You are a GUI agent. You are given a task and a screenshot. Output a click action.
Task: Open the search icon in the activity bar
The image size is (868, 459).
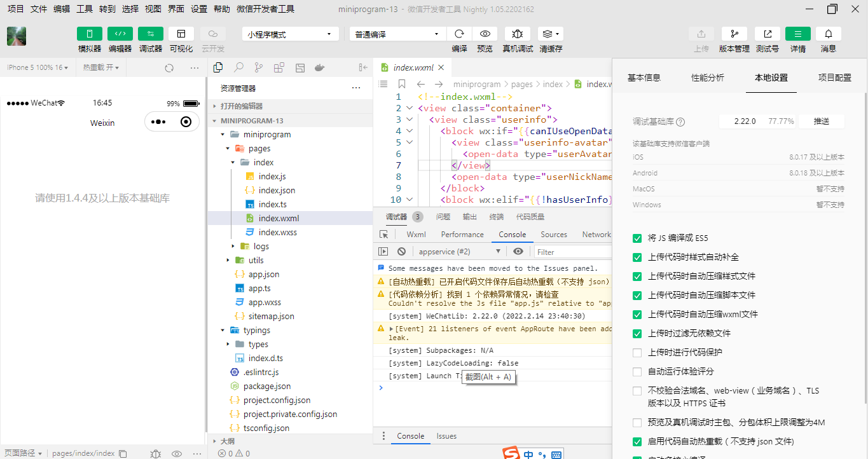click(238, 67)
